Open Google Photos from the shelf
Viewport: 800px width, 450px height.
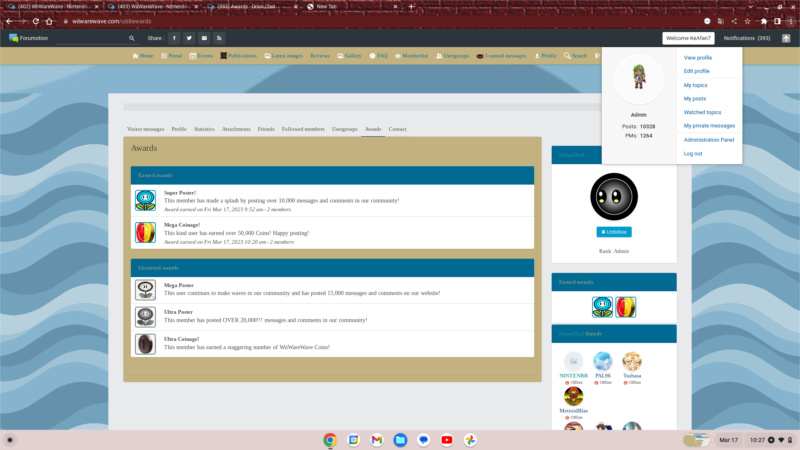click(470, 440)
